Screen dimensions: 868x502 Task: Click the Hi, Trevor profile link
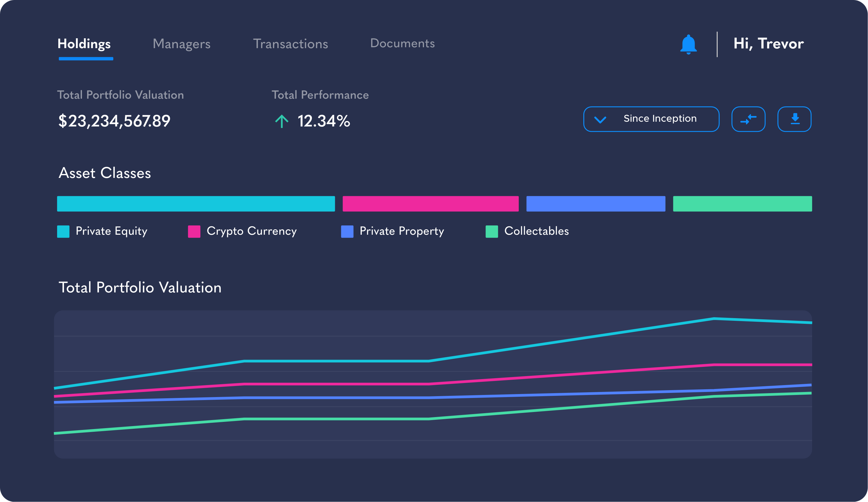pos(768,44)
